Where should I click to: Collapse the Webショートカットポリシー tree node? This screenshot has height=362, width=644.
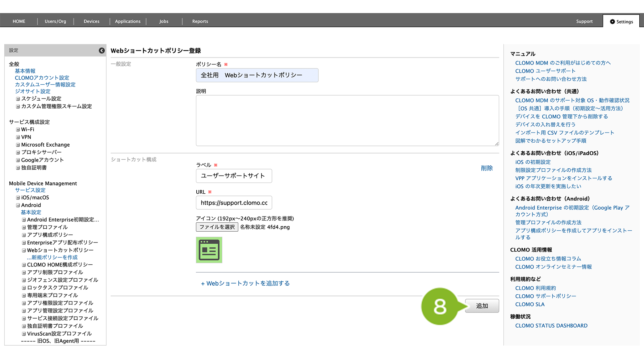coord(24,250)
